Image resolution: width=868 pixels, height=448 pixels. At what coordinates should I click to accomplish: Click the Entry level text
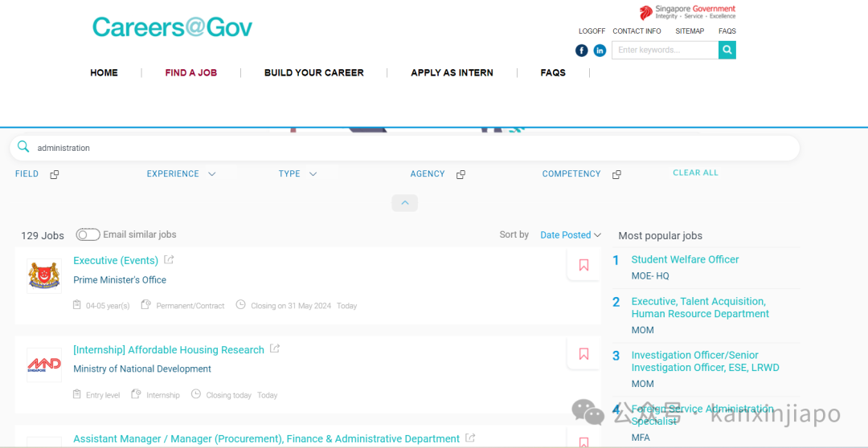point(103,396)
